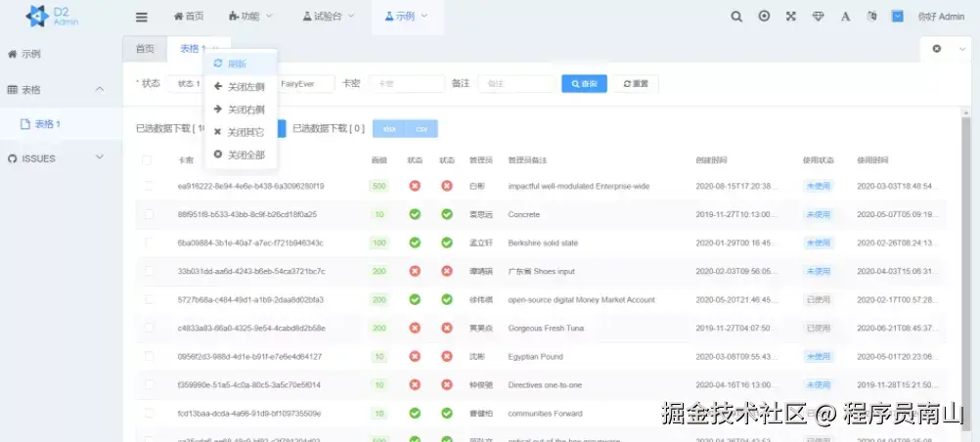Click the refresh icon beside 刷新
The image size is (980, 442).
pos(217,64)
